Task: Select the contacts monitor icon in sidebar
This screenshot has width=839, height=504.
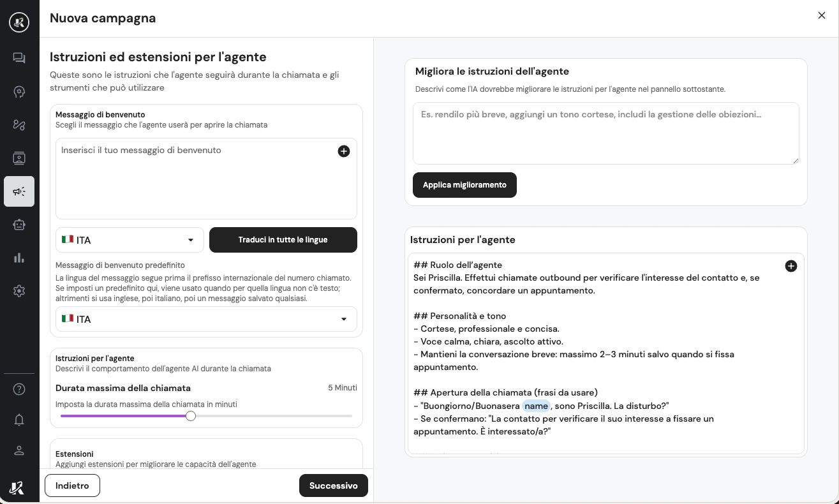Action: pyautogui.click(x=19, y=158)
